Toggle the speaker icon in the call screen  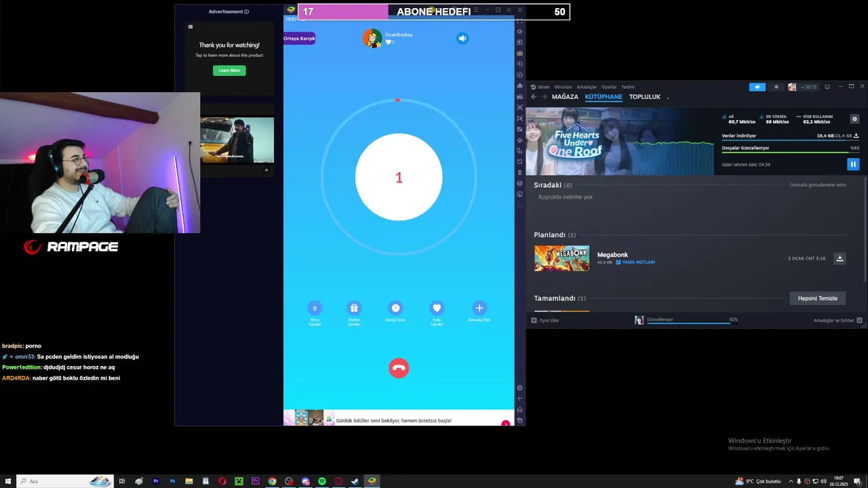point(462,38)
